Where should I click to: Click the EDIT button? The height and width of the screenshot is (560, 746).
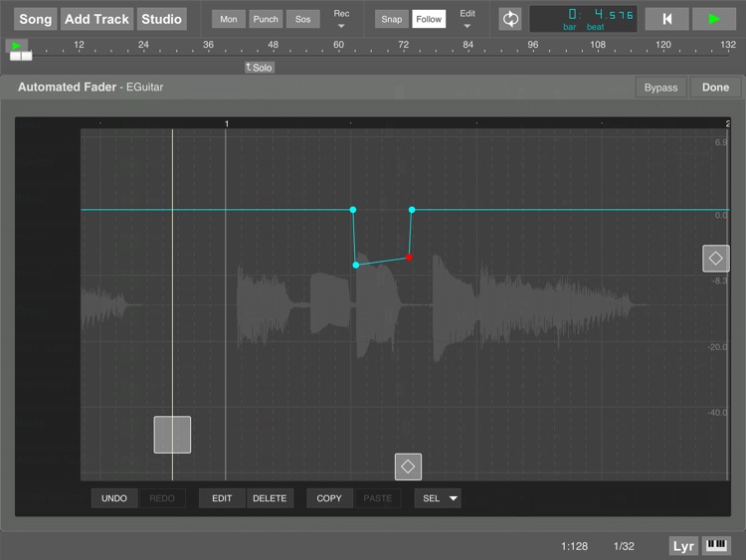pyautogui.click(x=222, y=498)
